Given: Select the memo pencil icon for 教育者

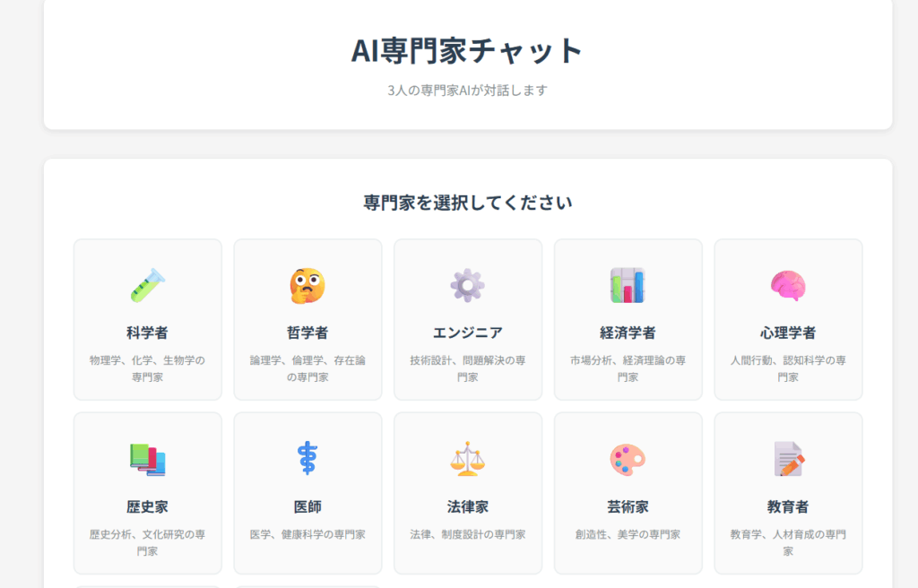Looking at the screenshot, I should pyautogui.click(x=788, y=459).
